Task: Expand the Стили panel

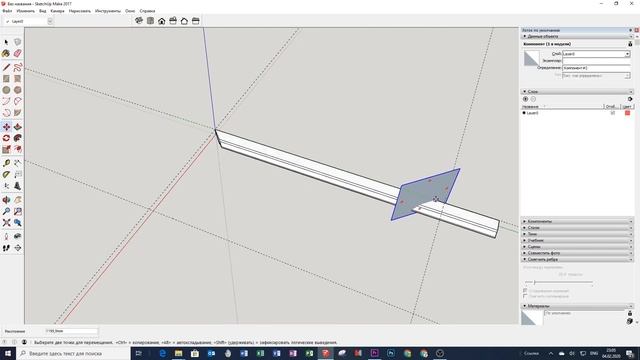Action: (577, 228)
